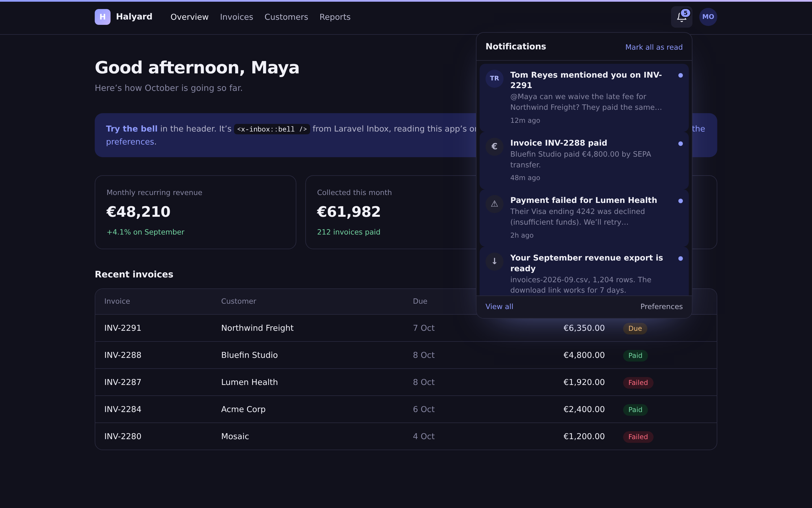Click the warning icon on Payment failed notification
The width and height of the screenshot is (812, 508).
click(x=494, y=204)
